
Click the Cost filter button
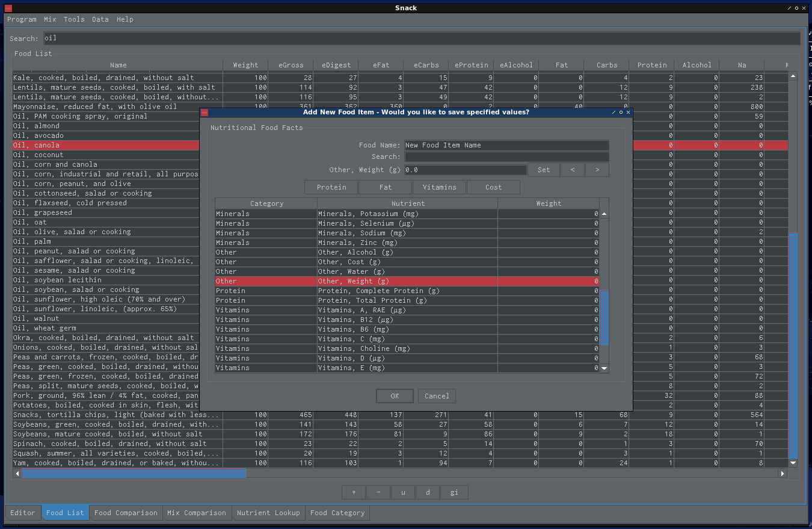click(x=493, y=187)
